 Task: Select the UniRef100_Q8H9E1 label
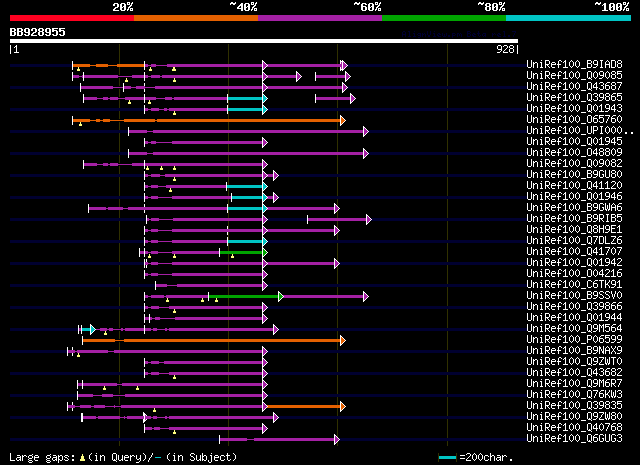(574, 230)
